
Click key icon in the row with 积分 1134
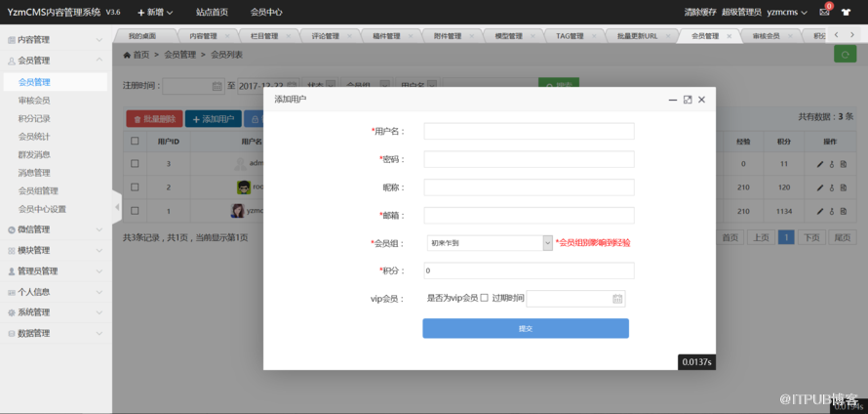tap(832, 211)
